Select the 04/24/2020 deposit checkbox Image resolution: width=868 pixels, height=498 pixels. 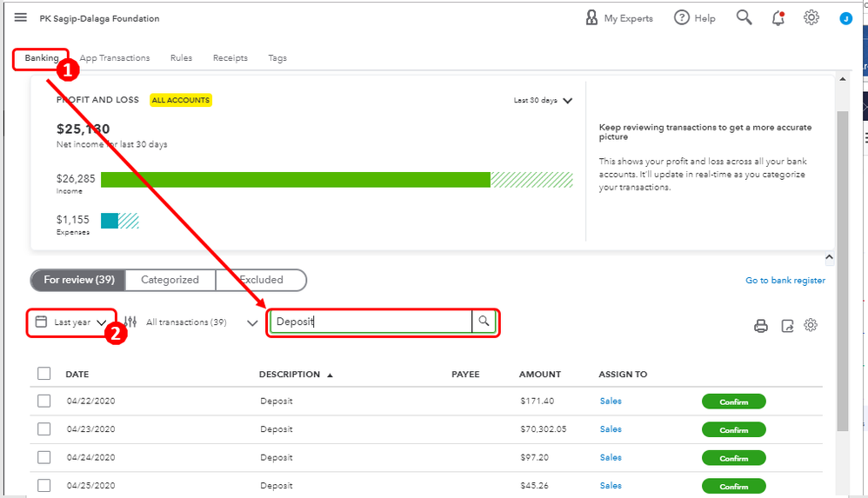tap(44, 457)
